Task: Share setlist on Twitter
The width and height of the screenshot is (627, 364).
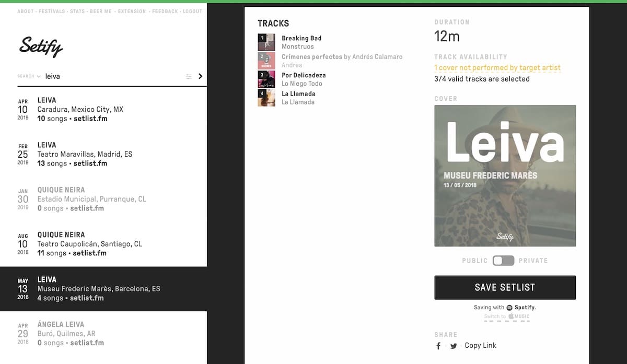Action: pos(454,346)
